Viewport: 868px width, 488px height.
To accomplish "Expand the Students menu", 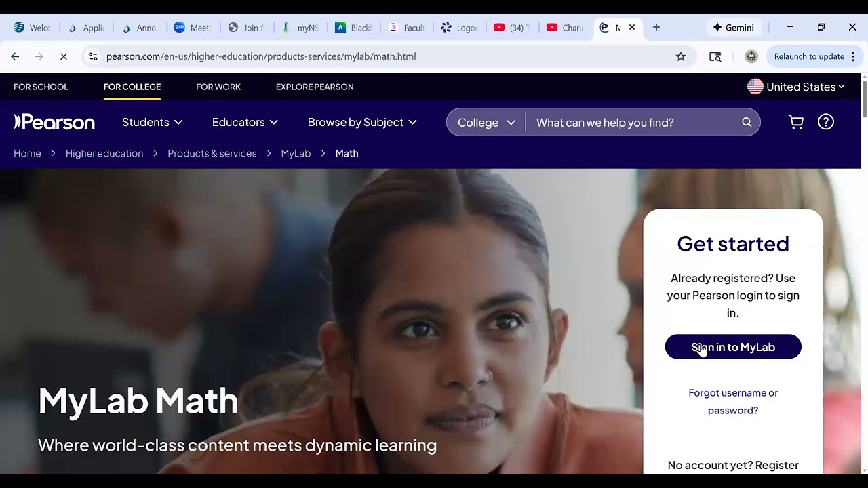I will point(153,122).
